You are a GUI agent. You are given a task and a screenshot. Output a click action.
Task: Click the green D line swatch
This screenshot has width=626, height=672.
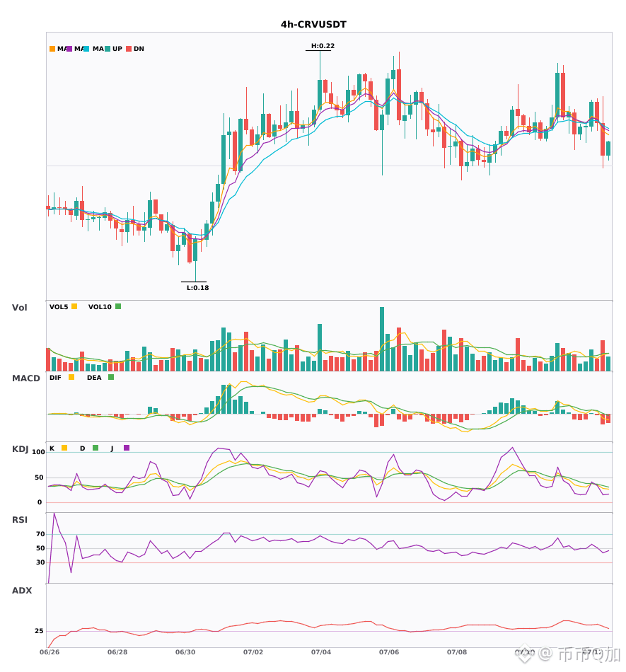[95, 448]
